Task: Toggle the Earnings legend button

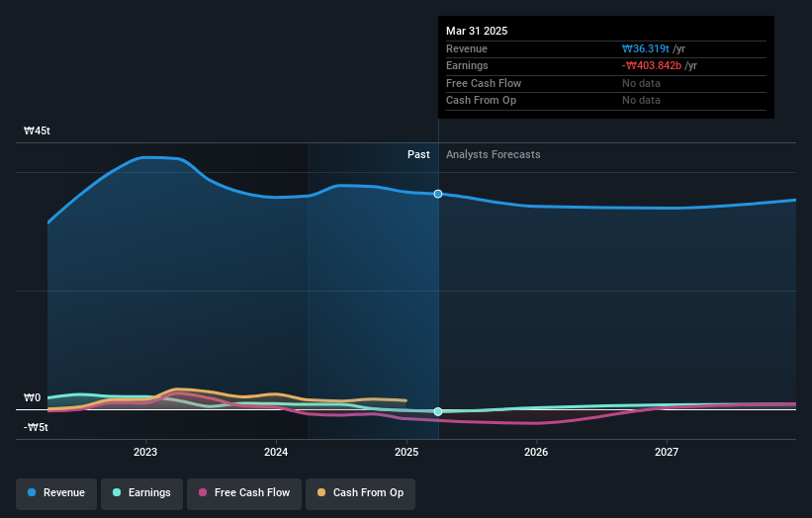Action: point(141,493)
